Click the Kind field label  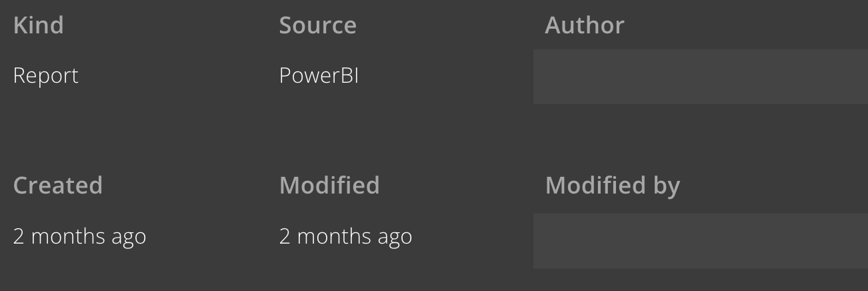pos(39,25)
